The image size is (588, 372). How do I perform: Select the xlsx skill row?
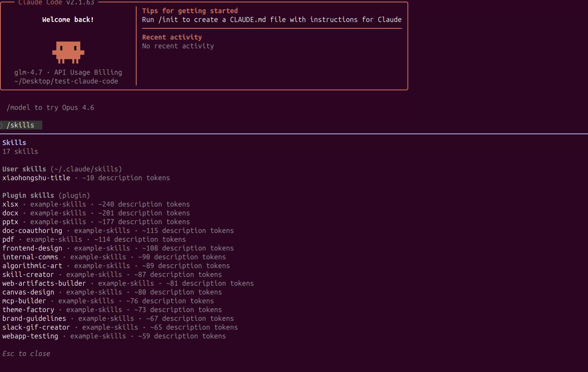click(x=96, y=204)
